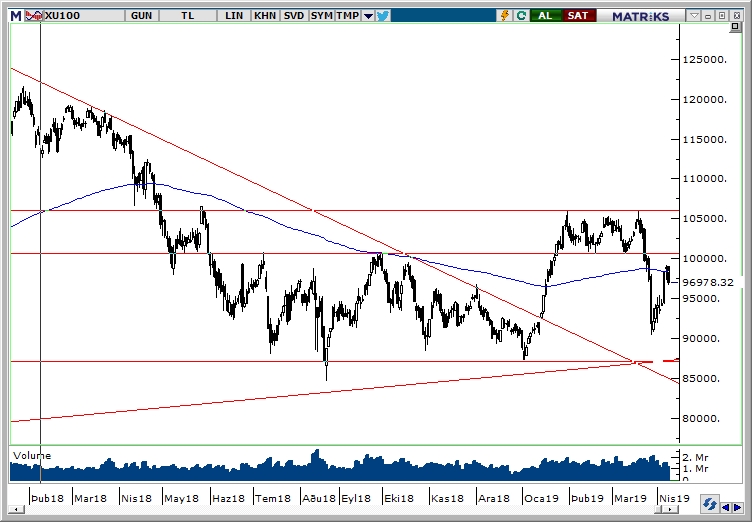
Task: Click the green AL buy button
Action: click(x=545, y=15)
